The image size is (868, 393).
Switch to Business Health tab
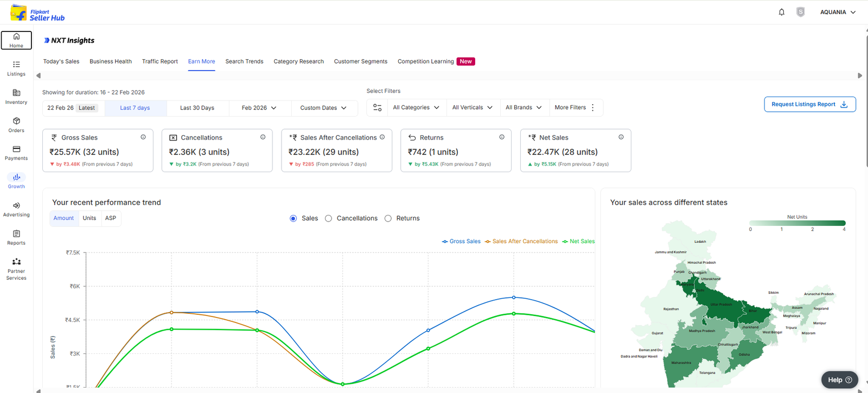[111, 61]
